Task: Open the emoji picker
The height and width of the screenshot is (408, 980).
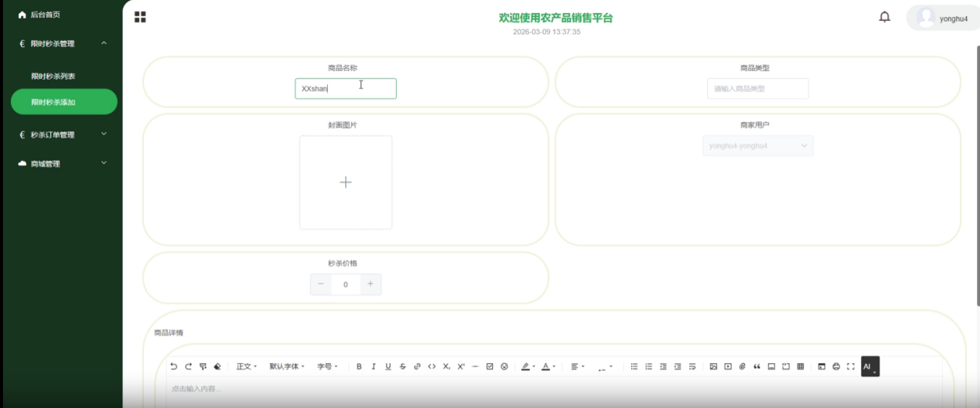Action: (x=504, y=366)
